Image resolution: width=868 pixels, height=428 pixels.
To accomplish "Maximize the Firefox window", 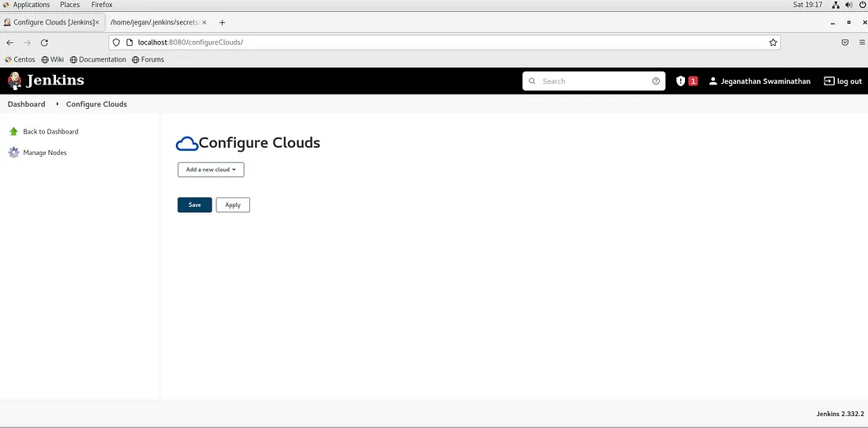I will pyautogui.click(x=848, y=23).
